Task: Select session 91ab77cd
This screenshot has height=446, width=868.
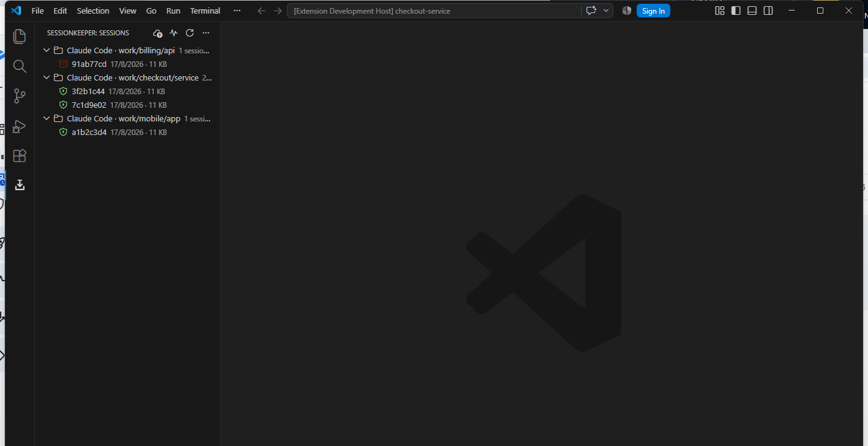Action: pos(127,64)
